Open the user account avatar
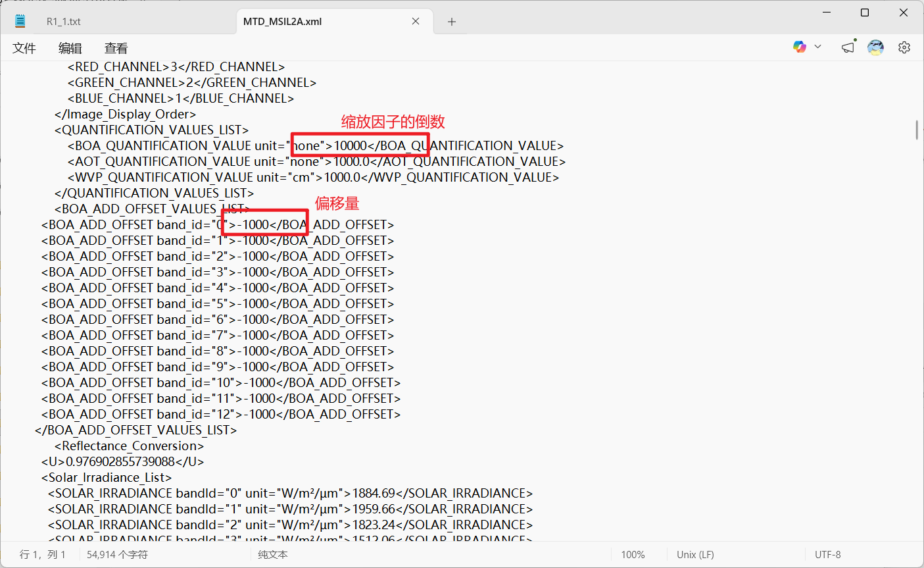 [876, 47]
